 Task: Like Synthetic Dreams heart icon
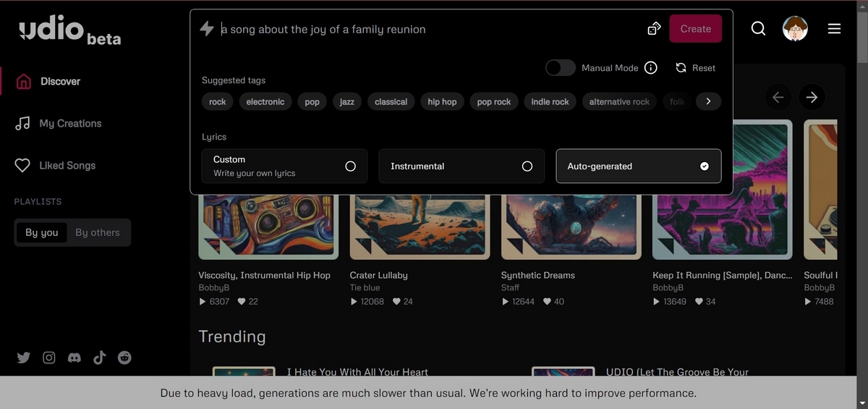pyautogui.click(x=547, y=302)
